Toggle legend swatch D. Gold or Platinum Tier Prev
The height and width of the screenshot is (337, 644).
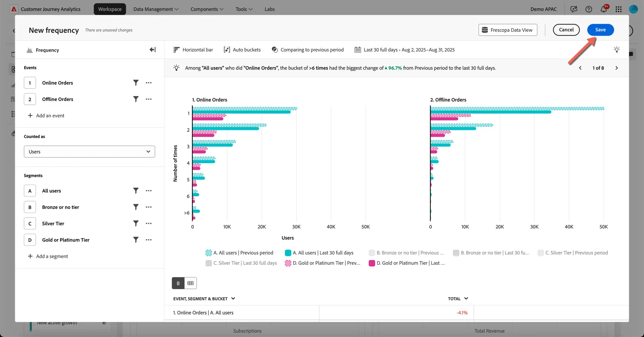288,263
